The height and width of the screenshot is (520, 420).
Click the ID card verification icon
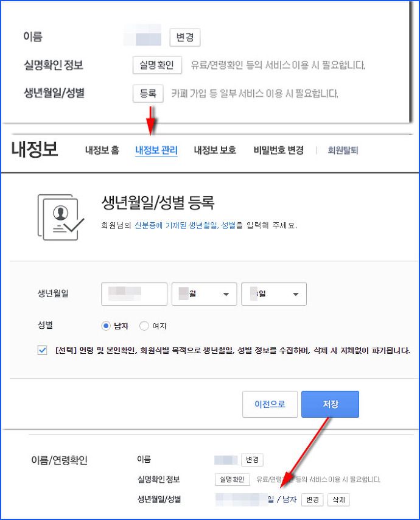pyautogui.click(x=61, y=217)
